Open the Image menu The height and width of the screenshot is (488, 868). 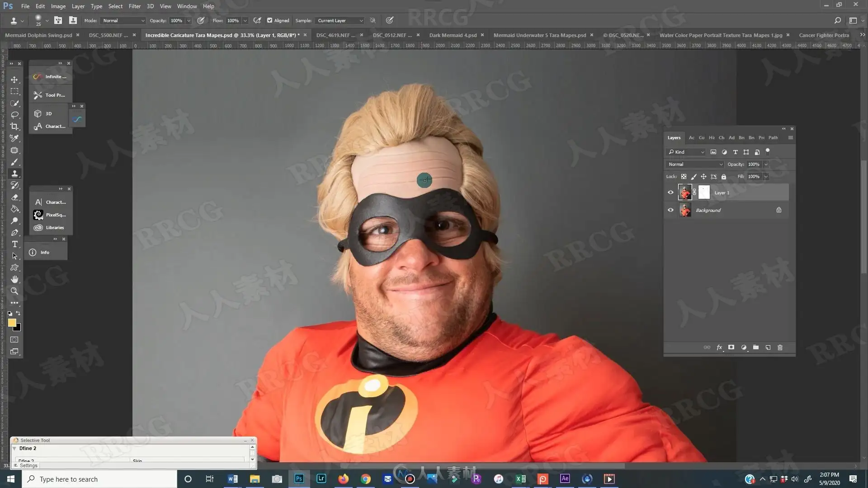click(58, 6)
